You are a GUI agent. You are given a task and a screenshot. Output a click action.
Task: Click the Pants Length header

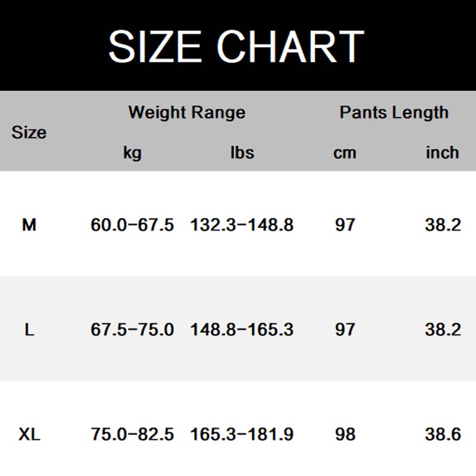coord(394,112)
